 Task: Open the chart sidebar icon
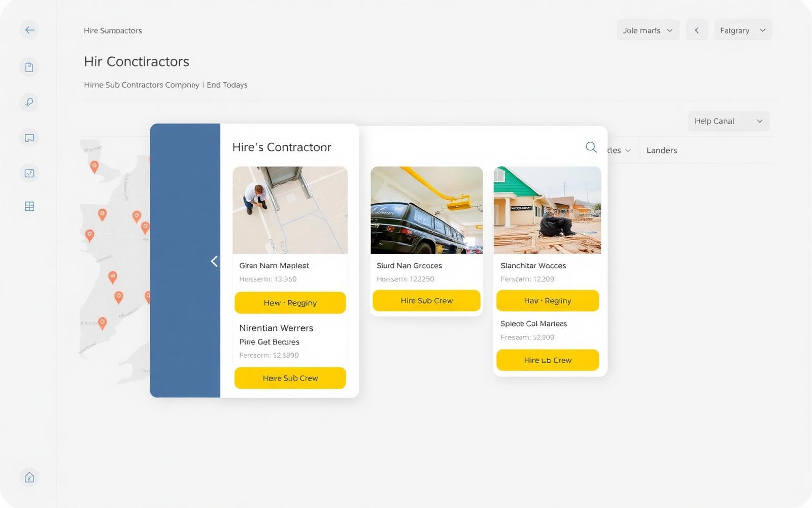point(29,173)
